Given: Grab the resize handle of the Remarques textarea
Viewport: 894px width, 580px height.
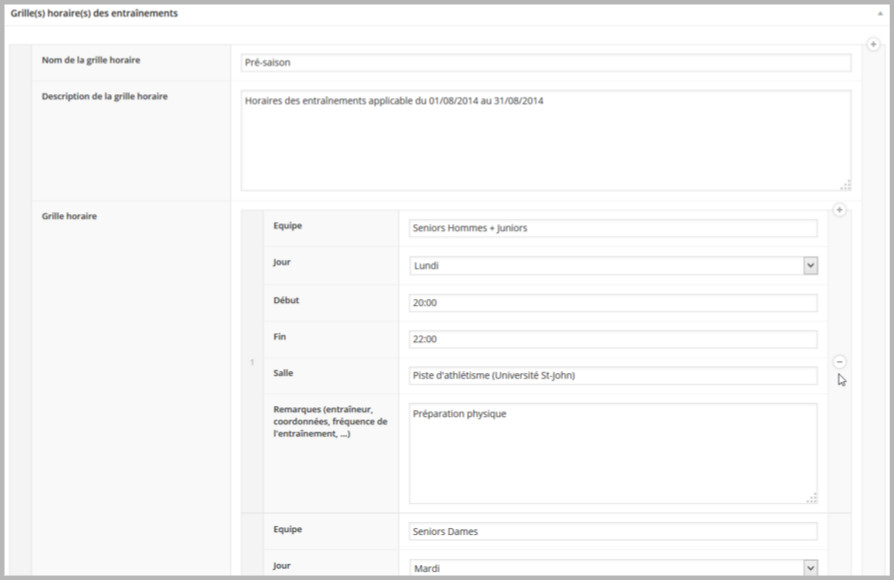Looking at the screenshot, I should coord(812,498).
